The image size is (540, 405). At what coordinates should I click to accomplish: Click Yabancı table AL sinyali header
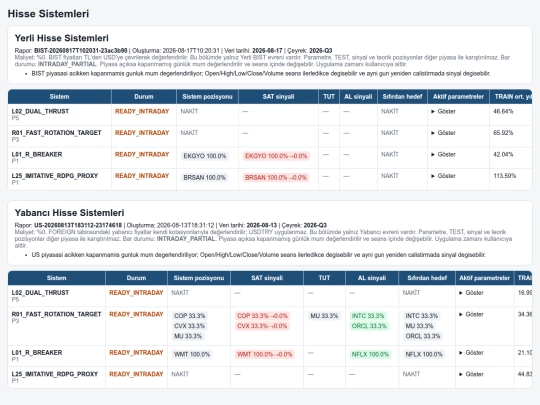click(372, 278)
